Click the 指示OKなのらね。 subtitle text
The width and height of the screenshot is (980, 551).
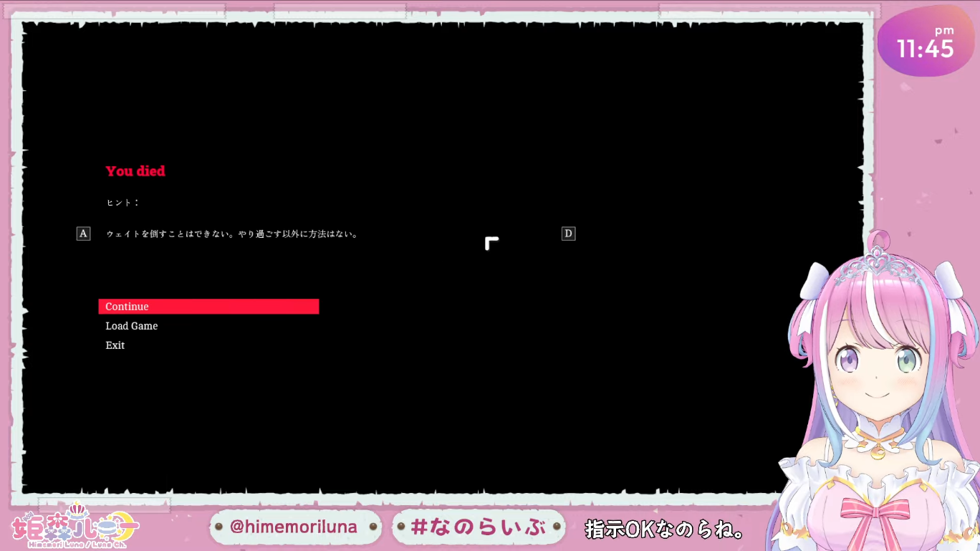[665, 530]
